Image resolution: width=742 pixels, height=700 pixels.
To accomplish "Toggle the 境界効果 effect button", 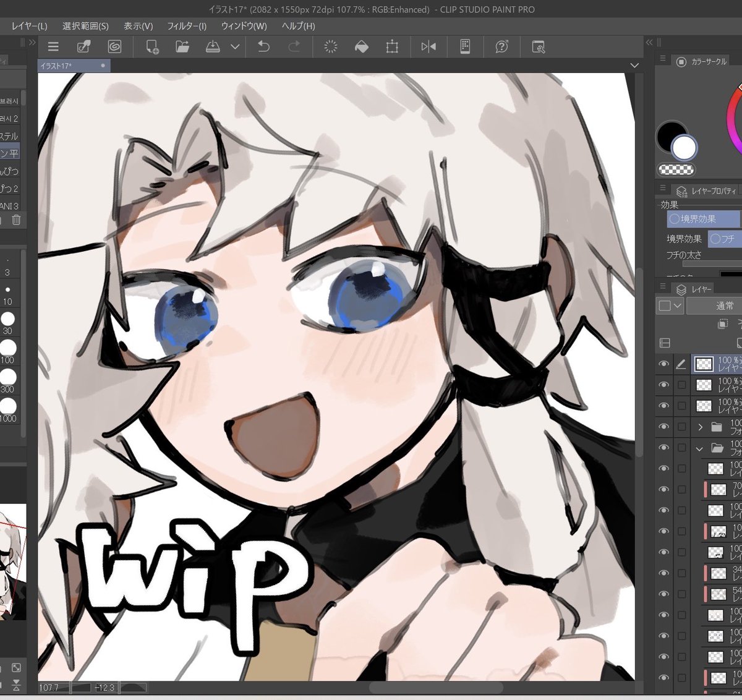I will (x=704, y=219).
